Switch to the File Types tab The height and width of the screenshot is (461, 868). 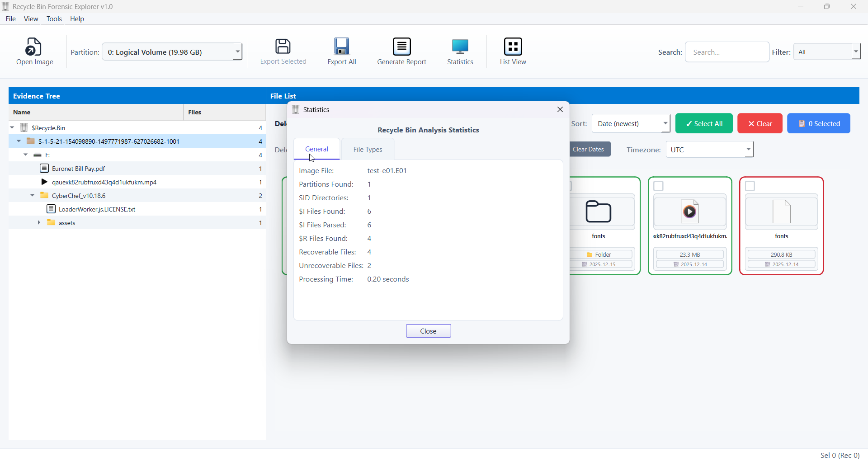pos(368,150)
